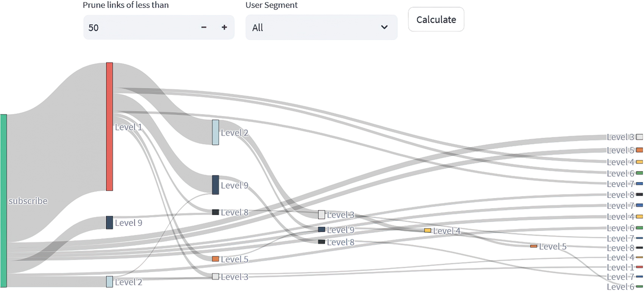The image size is (644, 291).
Task: Click the white Level 3 node in fourth column
Action: (322, 215)
